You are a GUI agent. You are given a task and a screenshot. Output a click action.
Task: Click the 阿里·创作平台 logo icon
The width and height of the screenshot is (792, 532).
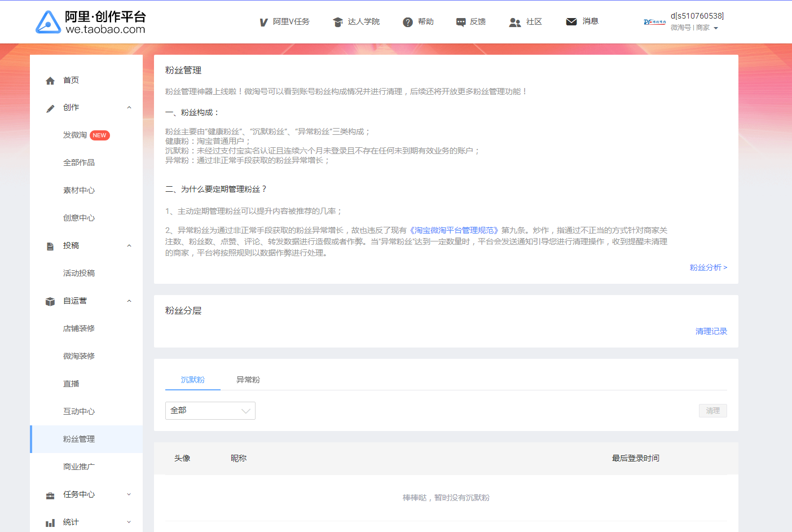pos(48,22)
